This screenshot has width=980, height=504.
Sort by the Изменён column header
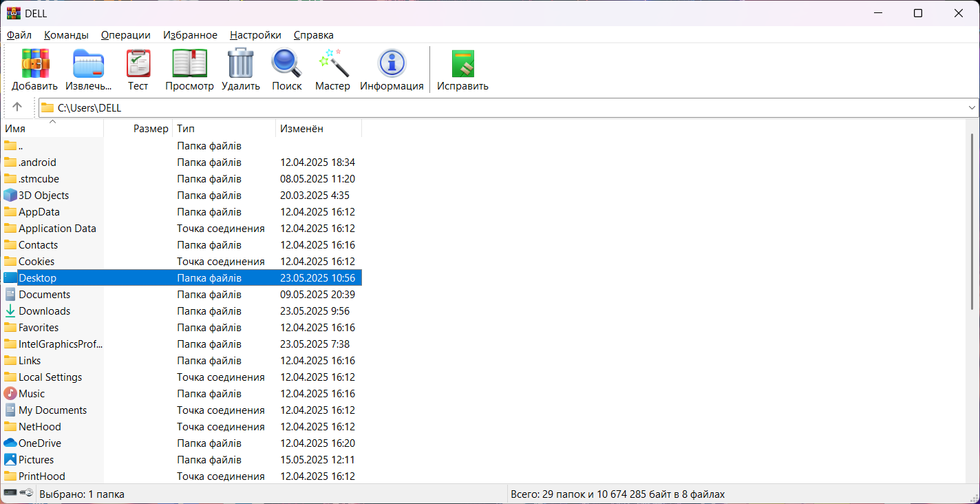pos(319,129)
